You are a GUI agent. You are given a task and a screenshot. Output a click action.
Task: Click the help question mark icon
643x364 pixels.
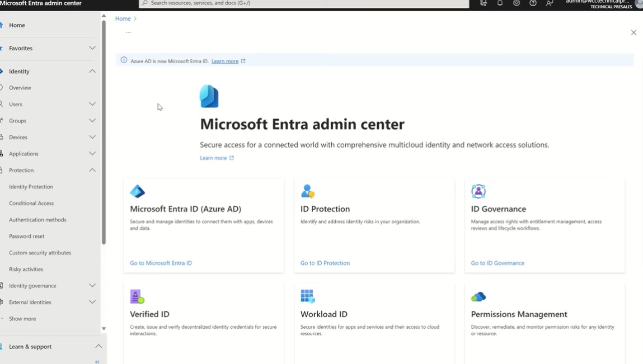[533, 3]
